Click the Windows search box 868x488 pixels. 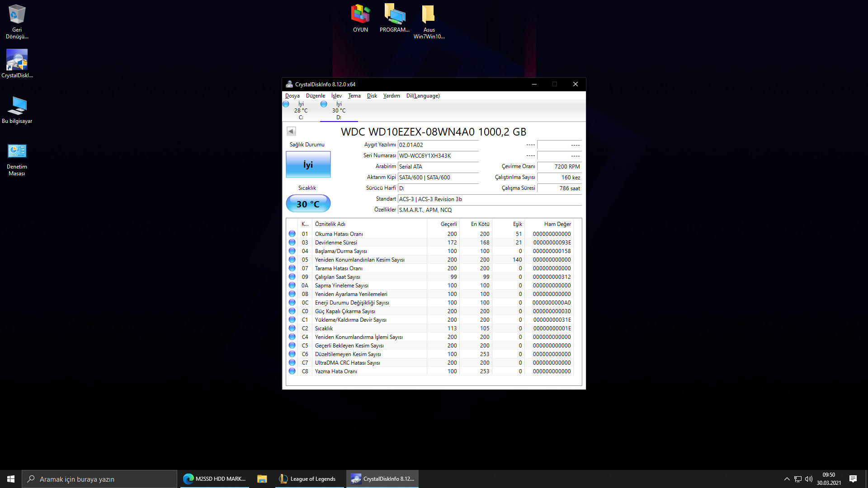point(99,479)
